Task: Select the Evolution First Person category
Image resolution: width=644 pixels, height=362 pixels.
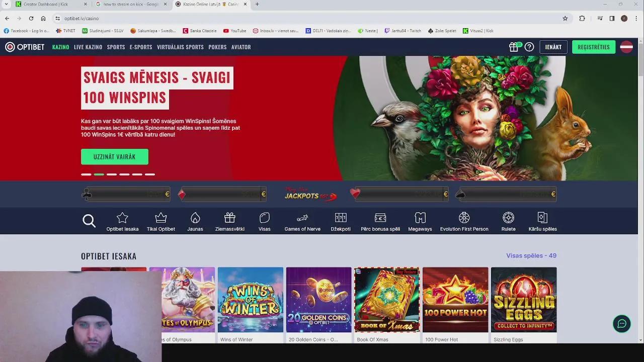Action: (x=464, y=222)
